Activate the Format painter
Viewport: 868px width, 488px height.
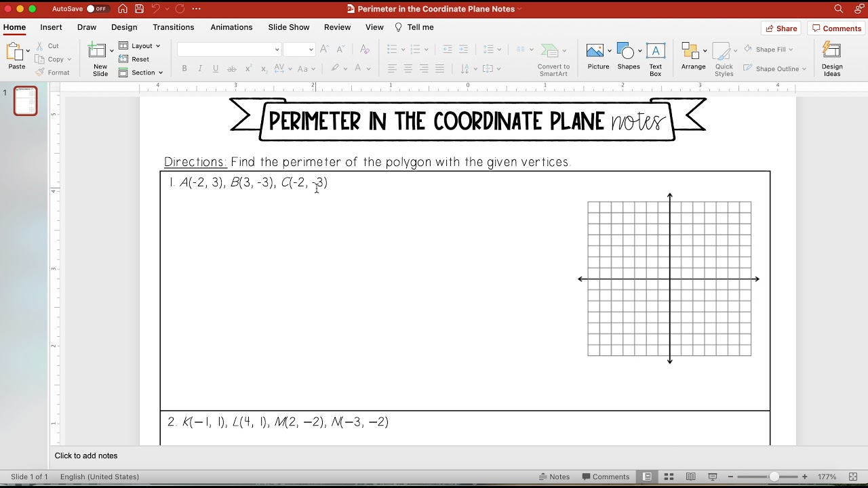click(x=52, y=73)
